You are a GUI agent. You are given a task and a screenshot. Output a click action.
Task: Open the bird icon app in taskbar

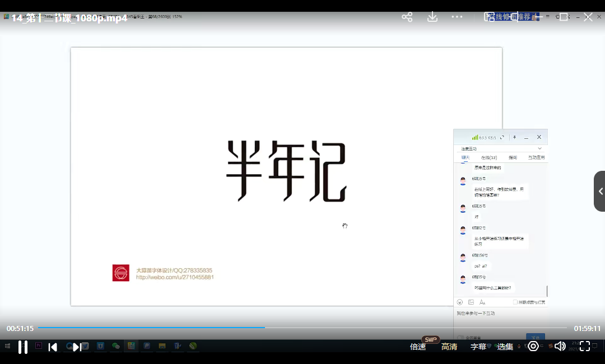click(85, 346)
